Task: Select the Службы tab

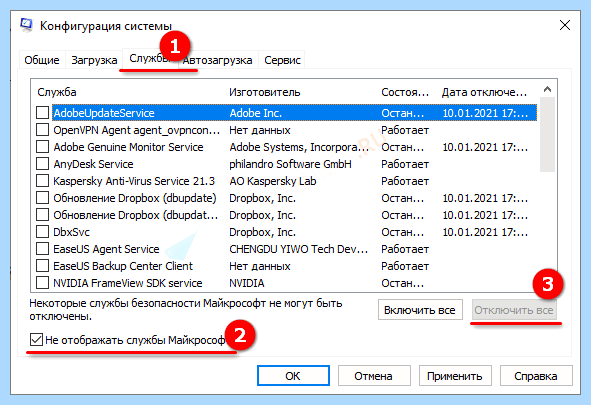Action: pyautogui.click(x=150, y=58)
